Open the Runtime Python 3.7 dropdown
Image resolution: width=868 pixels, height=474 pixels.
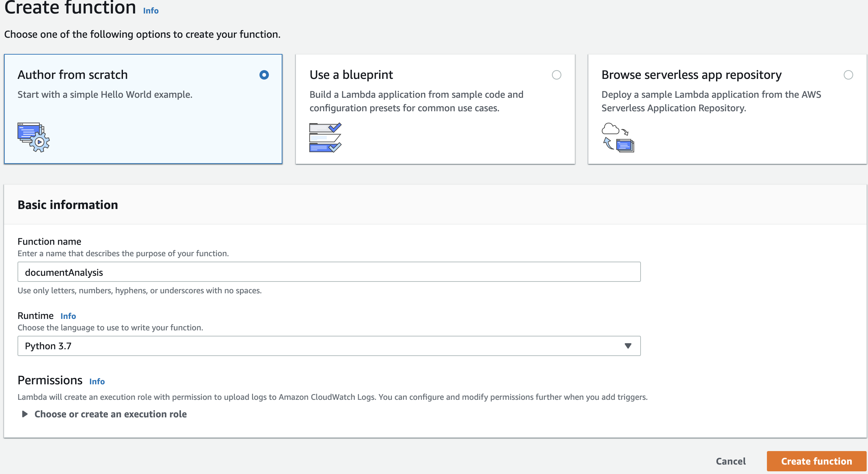coord(329,346)
